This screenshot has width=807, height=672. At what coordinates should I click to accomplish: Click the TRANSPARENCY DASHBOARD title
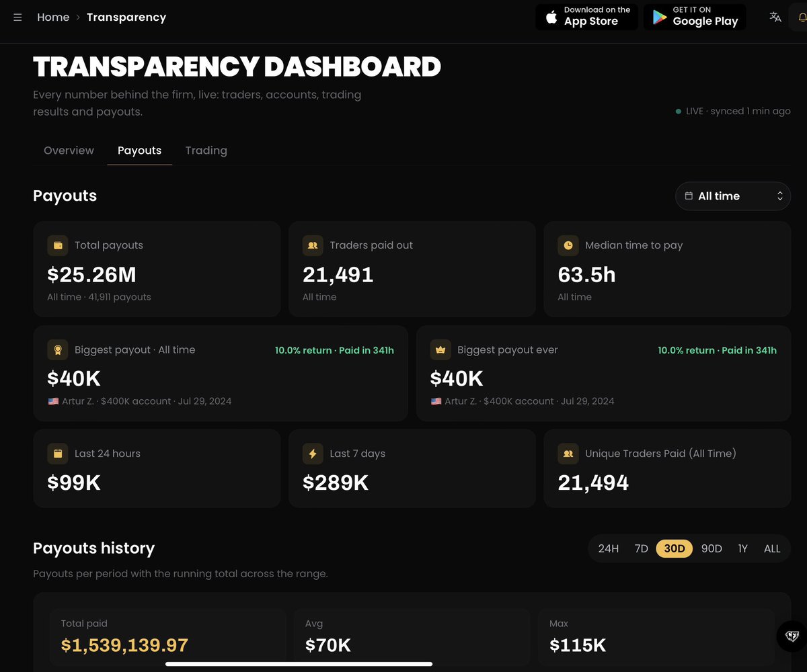pyautogui.click(x=237, y=67)
